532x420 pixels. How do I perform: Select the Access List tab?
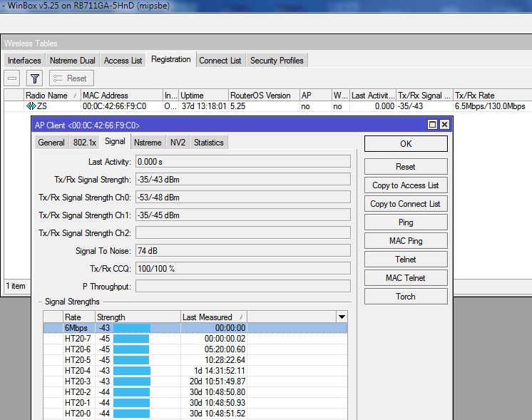pyautogui.click(x=123, y=61)
